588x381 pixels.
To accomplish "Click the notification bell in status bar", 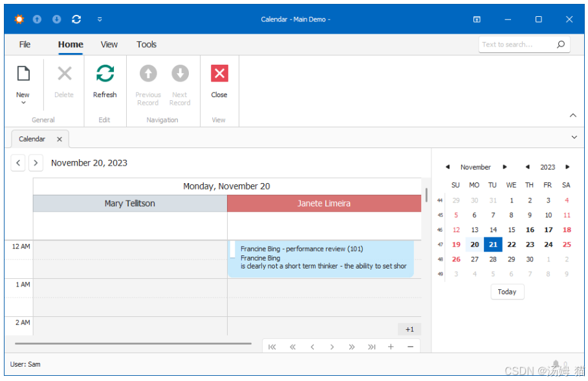I will pos(556,364).
